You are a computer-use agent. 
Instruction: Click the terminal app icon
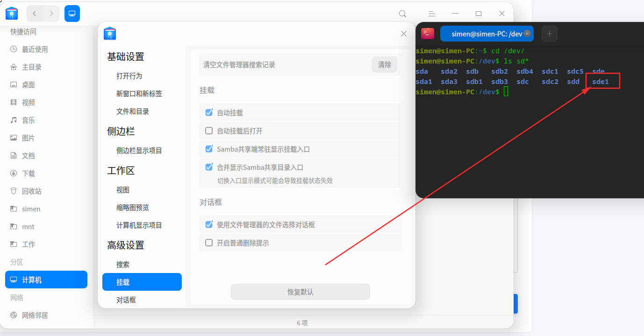pos(428,34)
